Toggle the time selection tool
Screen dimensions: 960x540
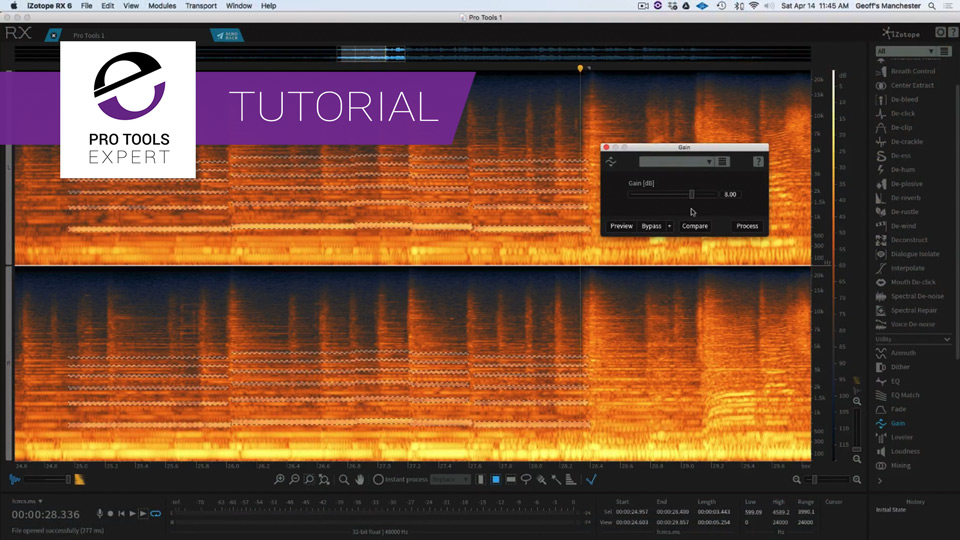(481, 480)
